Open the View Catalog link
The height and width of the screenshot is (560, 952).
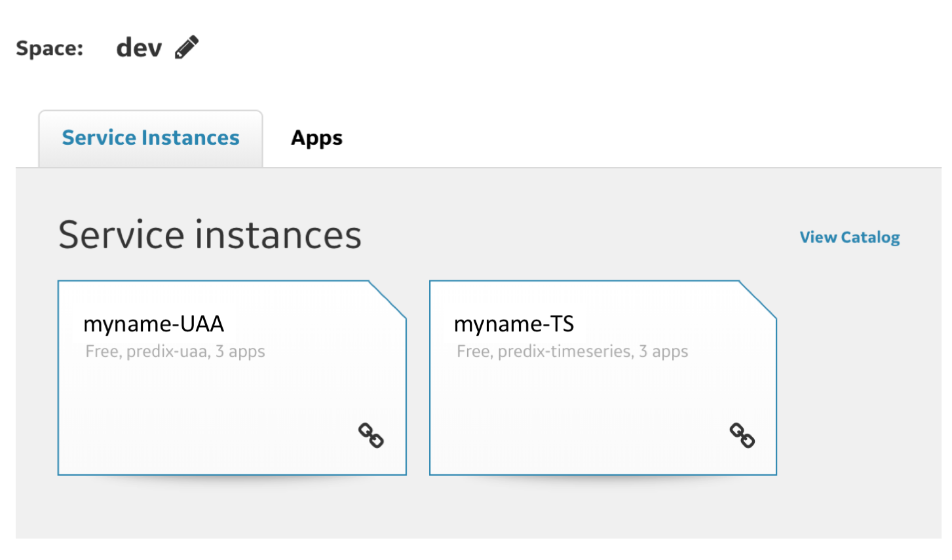coord(849,237)
